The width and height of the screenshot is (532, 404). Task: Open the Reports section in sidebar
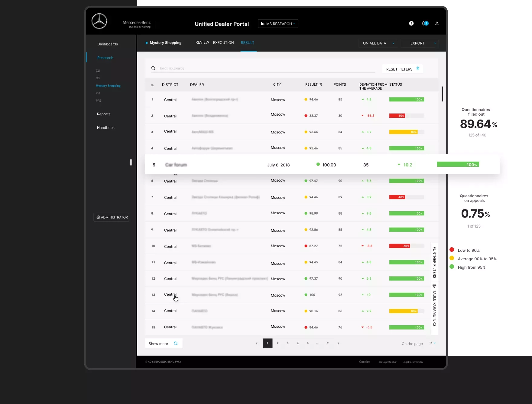(x=104, y=114)
